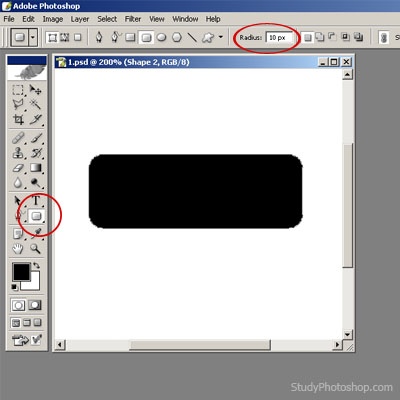The width and height of the screenshot is (400, 400).
Task: Select Intersect Shape Areas option
Action: pos(345,37)
